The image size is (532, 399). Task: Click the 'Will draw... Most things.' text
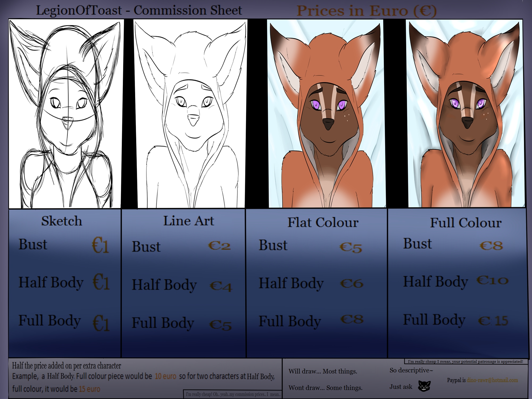[x=323, y=371]
